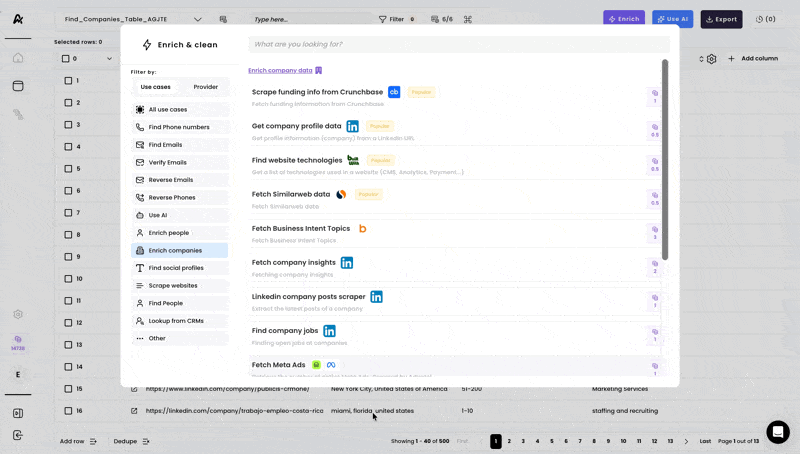The height and width of the screenshot is (454, 800).
Task: Click the sidebar collapse panel icon
Action: 18,413
